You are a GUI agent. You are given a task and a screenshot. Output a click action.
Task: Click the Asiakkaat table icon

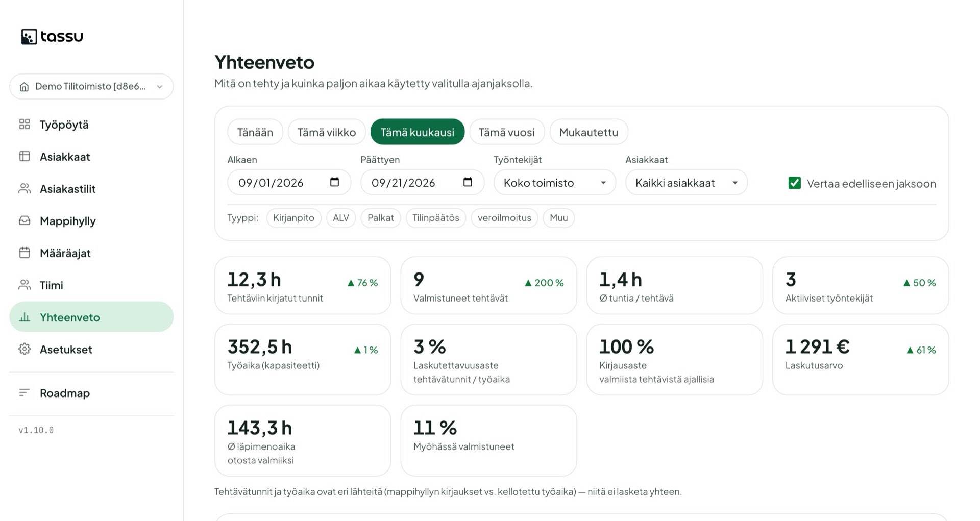pyautogui.click(x=24, y=156)
